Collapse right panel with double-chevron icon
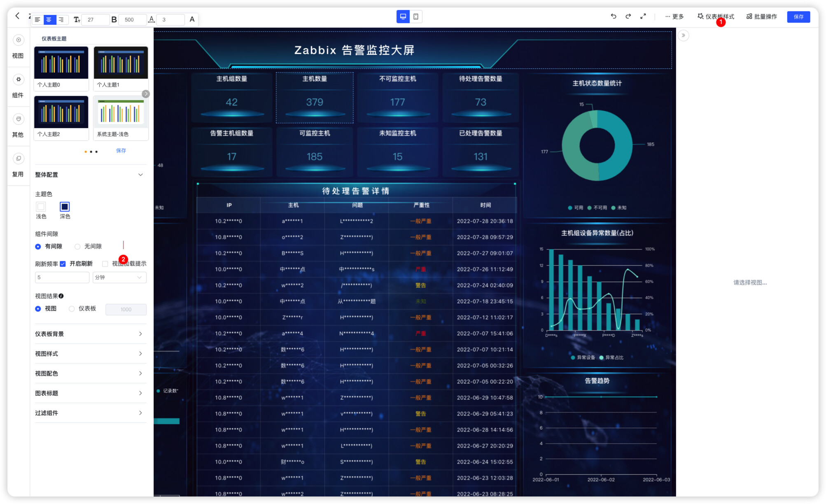Image resolution: width=826 pixels, height=504 pixels. pos(683,35)
